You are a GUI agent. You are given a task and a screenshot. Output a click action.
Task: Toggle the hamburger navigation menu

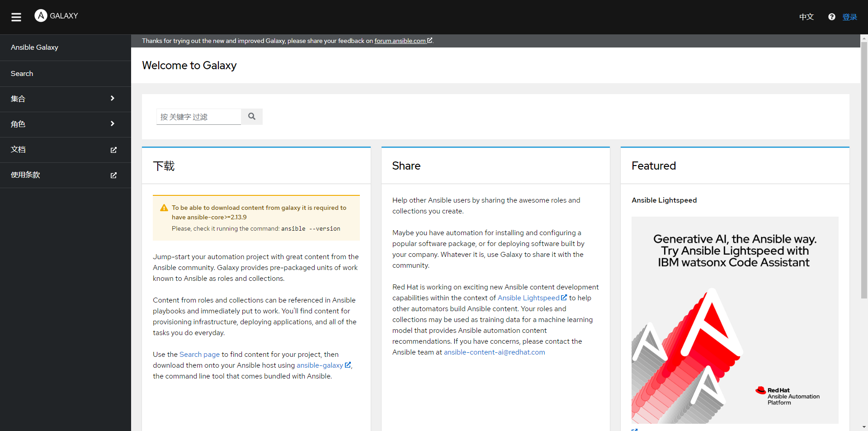coord(16,17)
